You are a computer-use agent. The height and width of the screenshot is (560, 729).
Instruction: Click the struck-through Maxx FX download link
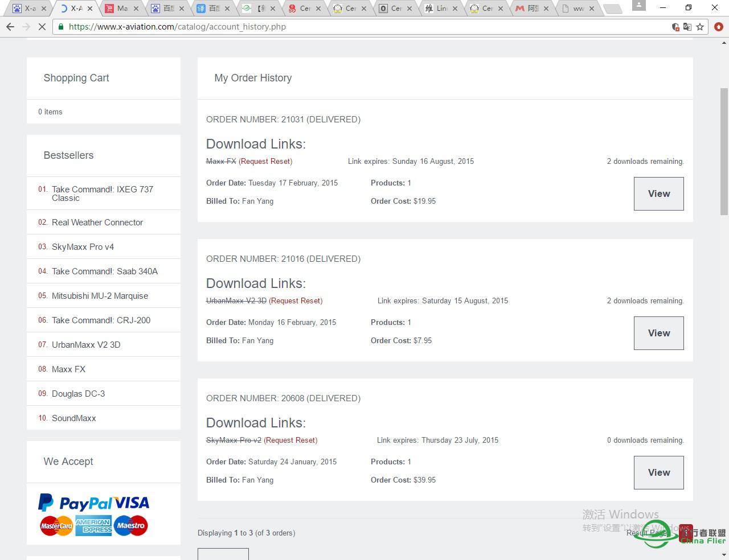221,161
